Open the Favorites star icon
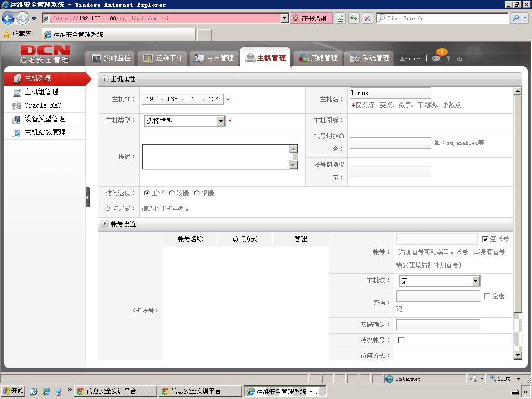 click(x=6, y=34)
